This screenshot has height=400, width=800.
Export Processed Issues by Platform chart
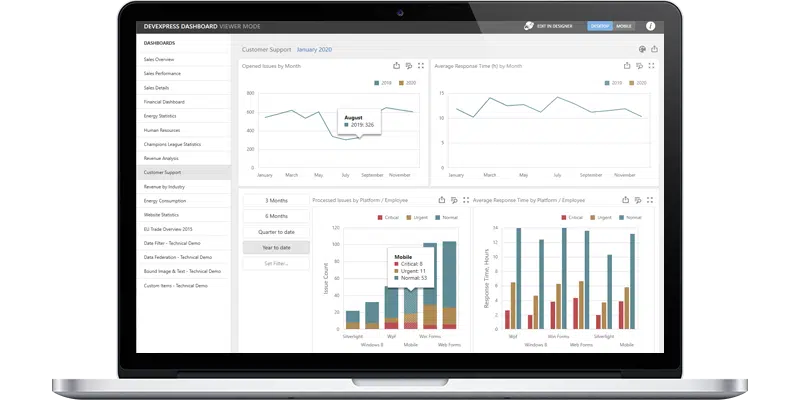point(442,200)
